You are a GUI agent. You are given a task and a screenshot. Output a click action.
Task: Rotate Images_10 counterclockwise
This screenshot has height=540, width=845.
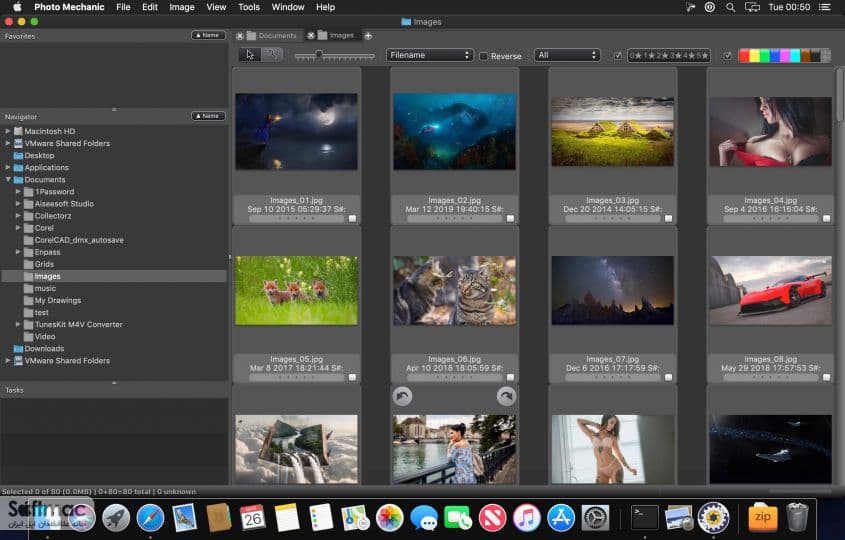point(402,397)
